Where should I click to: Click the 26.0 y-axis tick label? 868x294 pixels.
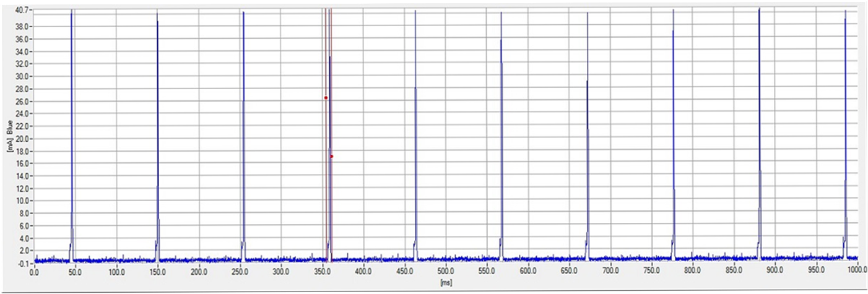24,102
